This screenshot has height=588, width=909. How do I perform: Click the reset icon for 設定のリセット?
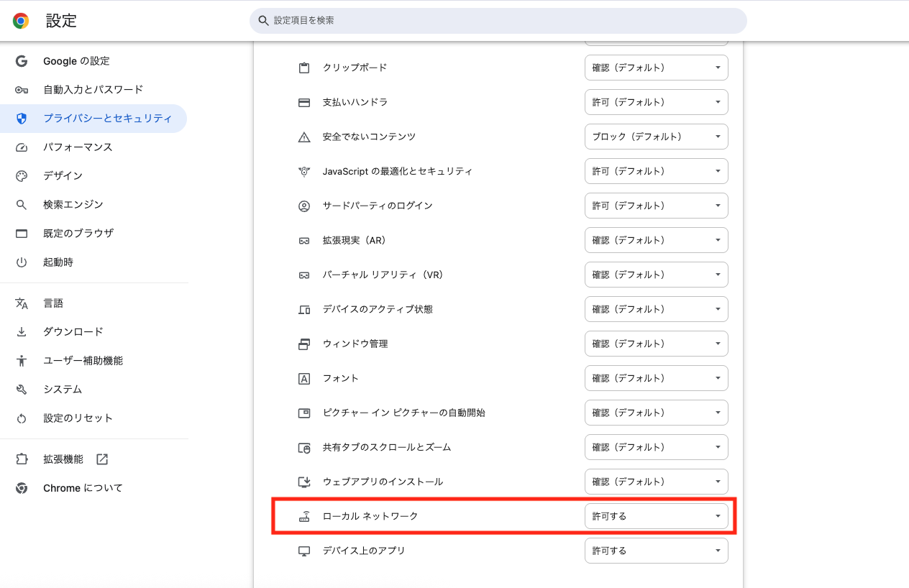tap(22, 418)
